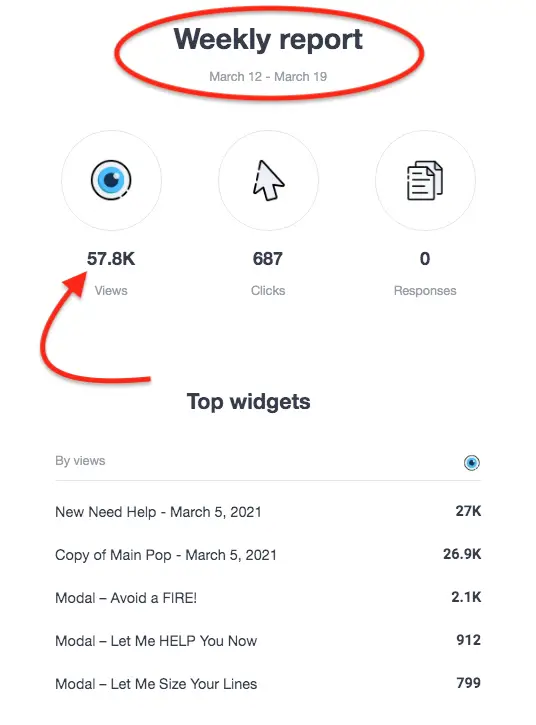Click the By views column label
Screen dimensions: 536x725
80,461
